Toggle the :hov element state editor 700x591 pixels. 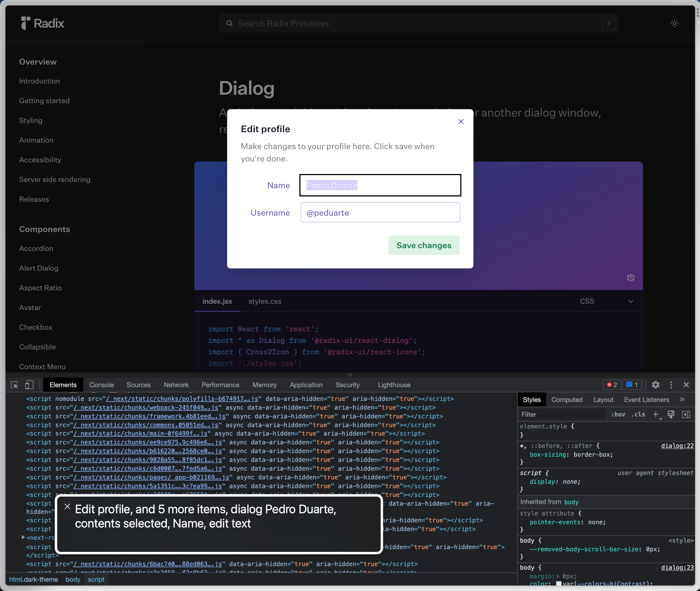618,414
